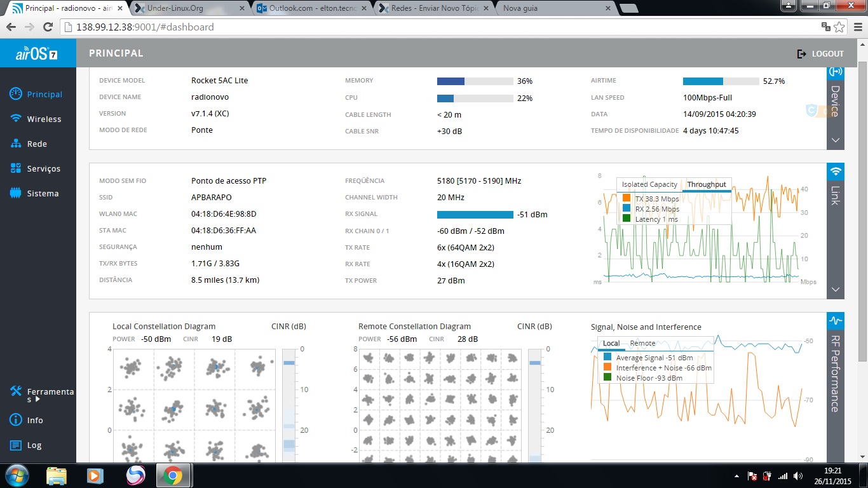Image resolution: width=868 pixels, height=488 pixels.
Task: Select the Throughput tab
Action: [x=707, y=184]
